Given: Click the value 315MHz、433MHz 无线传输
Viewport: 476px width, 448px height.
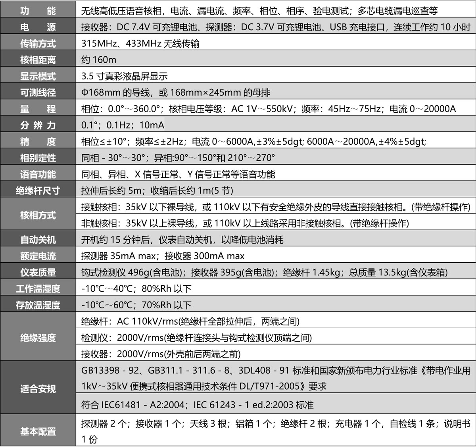Looking at the screenshot, I should click(x=140, y=44).
